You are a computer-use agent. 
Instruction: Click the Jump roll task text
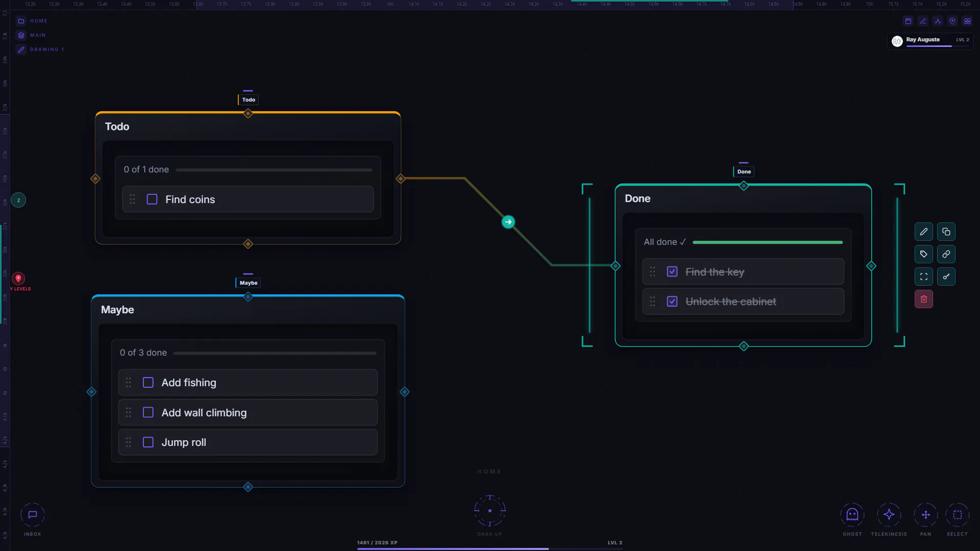[x=184, y=442]
